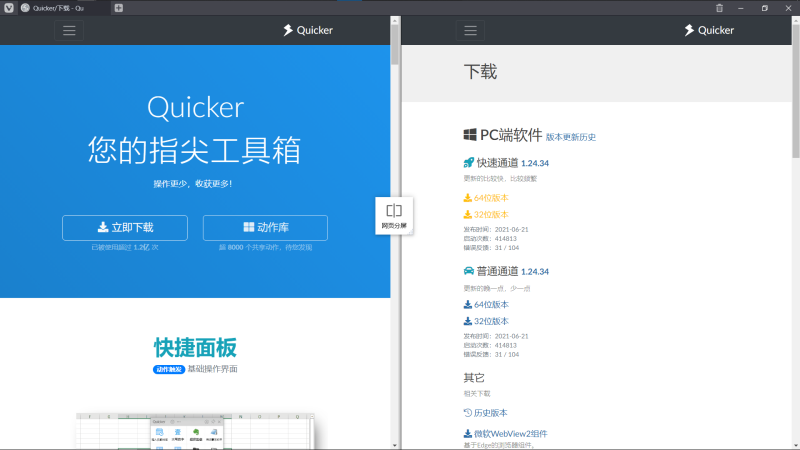The image size is (800, 450).
Task: Click the 快捷面板 heading
Action: pos(195,347)
